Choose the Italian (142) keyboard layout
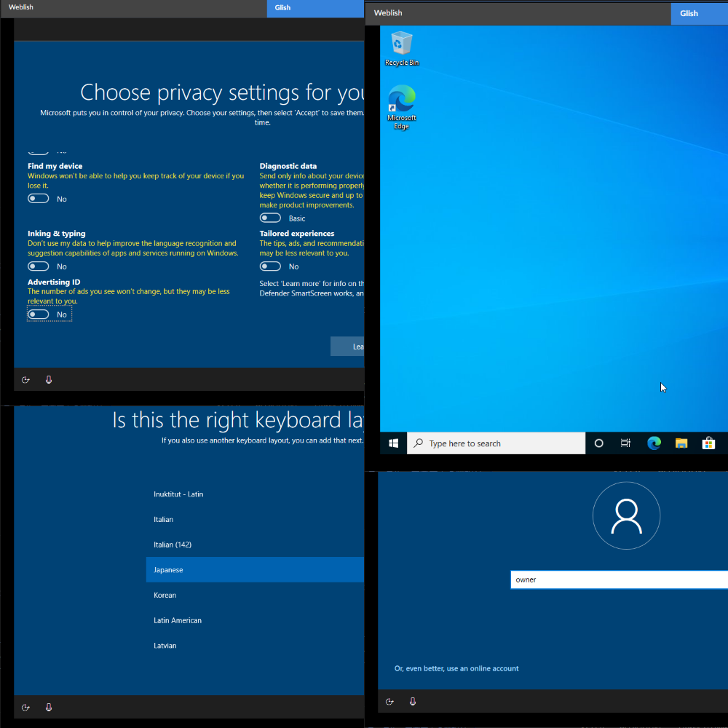 click(255, 544)
